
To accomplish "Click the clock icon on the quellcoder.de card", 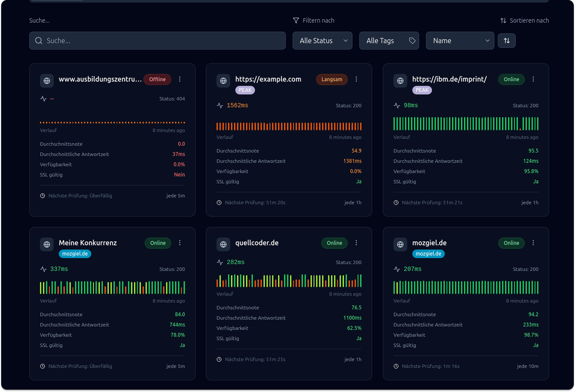I will (219, 359).
